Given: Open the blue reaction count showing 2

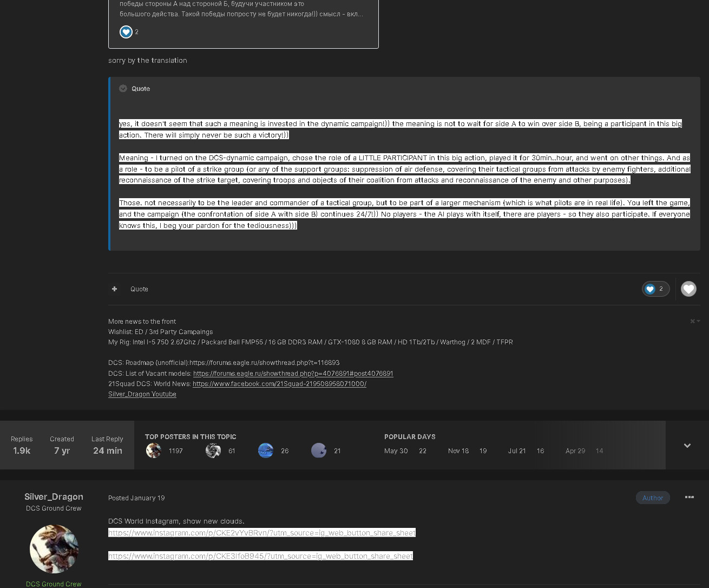Looking at the screenshot, I should pyautogui.click(x=655, y=289).
